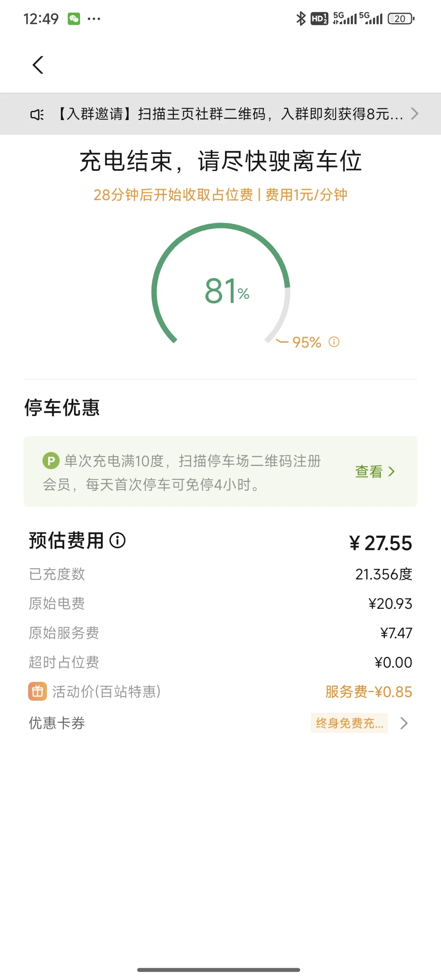Tap the speaker announcement icon
Screen dimensions: 441x980
(37, 114)
